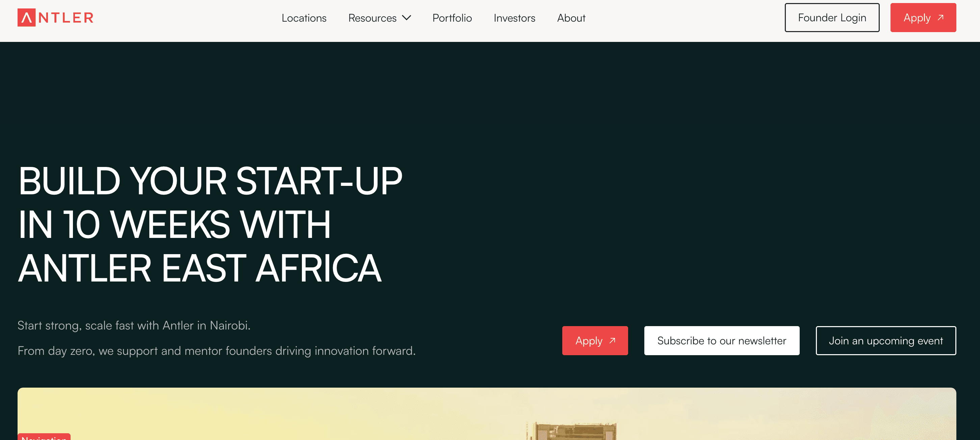Select the Portfolio navigation item
This screenshot has width=980, height=440.
[x=452, y=18]
